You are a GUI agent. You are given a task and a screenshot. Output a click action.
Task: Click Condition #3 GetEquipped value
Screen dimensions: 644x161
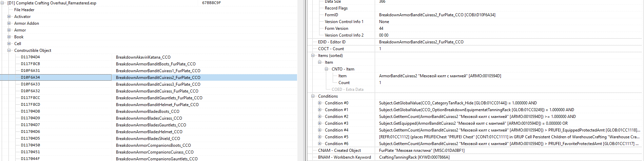click(x=473, y=123)
